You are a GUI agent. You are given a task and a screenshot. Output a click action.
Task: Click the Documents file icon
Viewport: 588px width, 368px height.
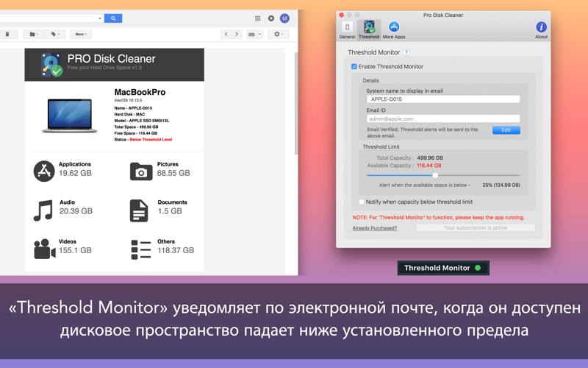click(x=139, y=210)
